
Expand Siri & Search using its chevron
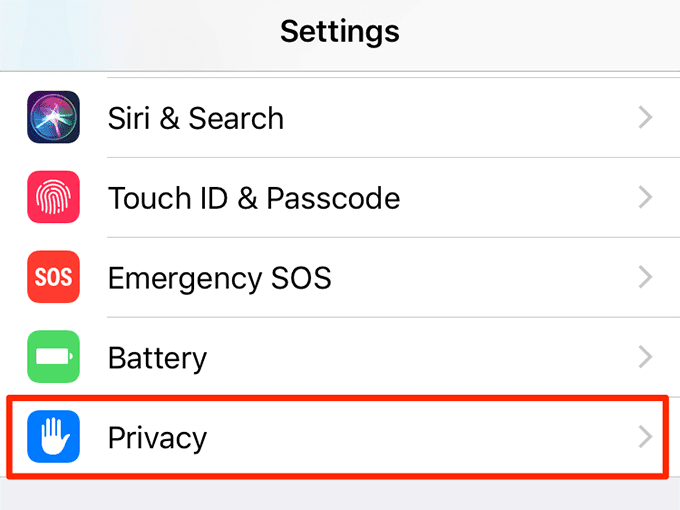click(x=645, y=118)
